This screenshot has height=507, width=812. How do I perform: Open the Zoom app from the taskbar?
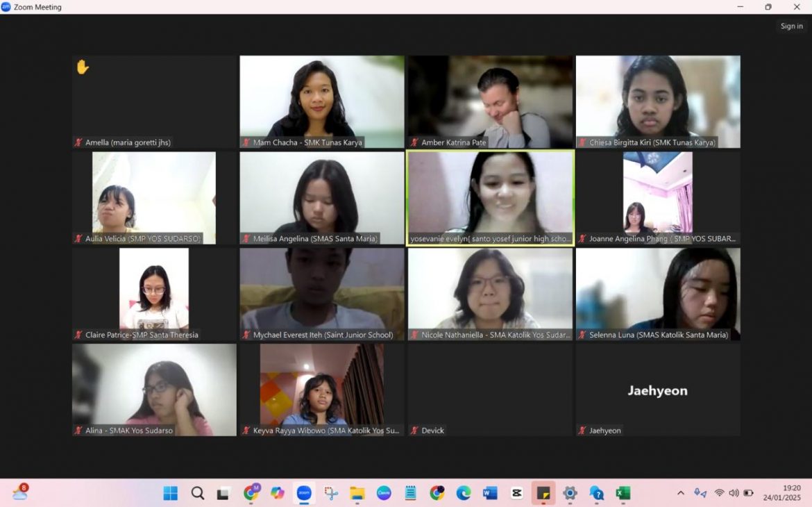click(304, 493)
